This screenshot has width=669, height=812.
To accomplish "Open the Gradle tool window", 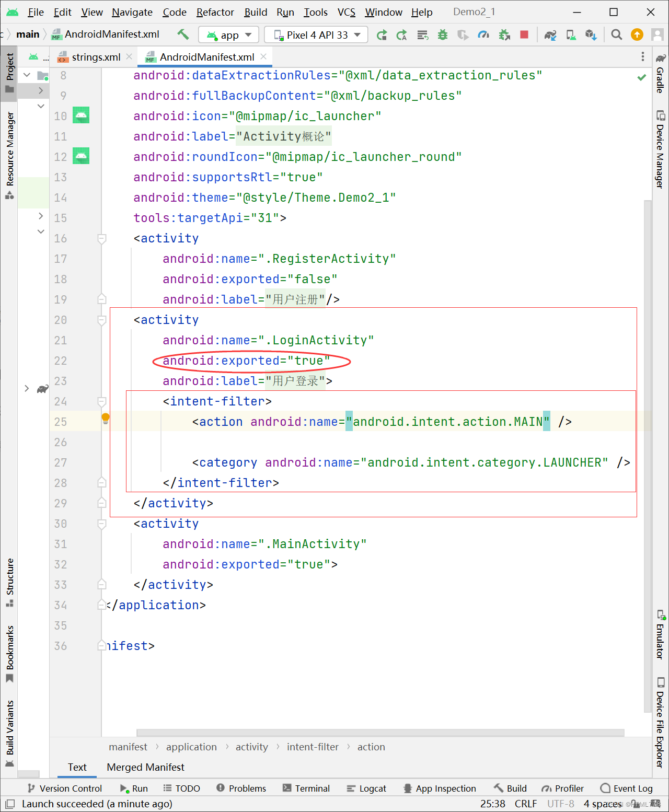I will [x=661, y=73].
